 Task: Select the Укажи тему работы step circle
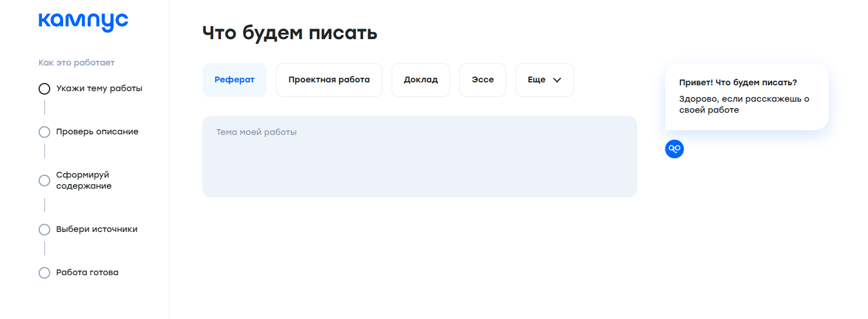coord(44,89)
